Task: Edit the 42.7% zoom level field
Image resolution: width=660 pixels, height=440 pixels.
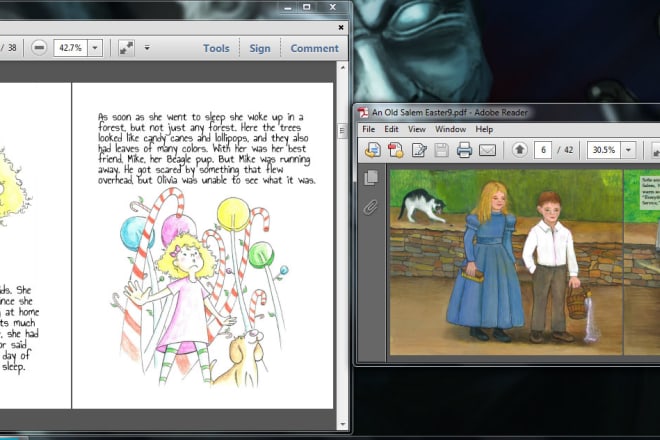Action: [x=70, y=48]
